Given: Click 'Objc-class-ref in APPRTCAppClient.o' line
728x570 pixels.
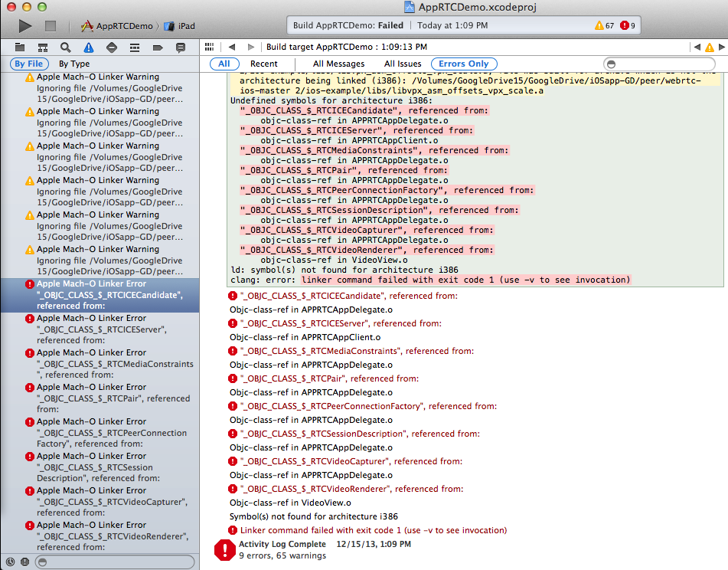Looking at the screenshot, I should (305, 337).
